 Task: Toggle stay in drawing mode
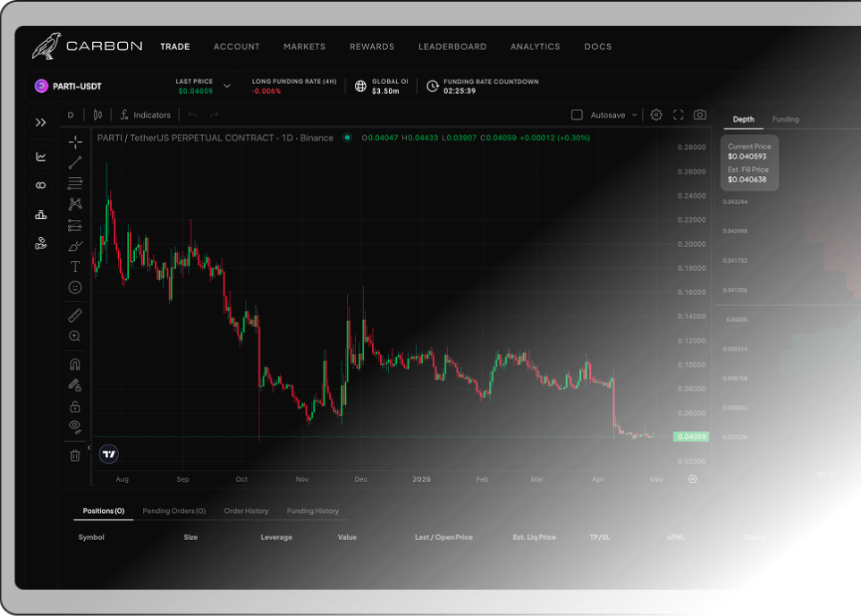click(75, 385)
